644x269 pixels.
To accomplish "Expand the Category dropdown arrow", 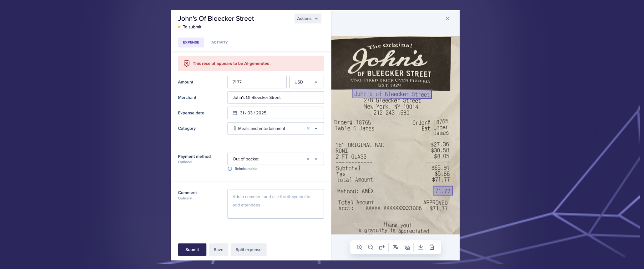I will (316, 129).
